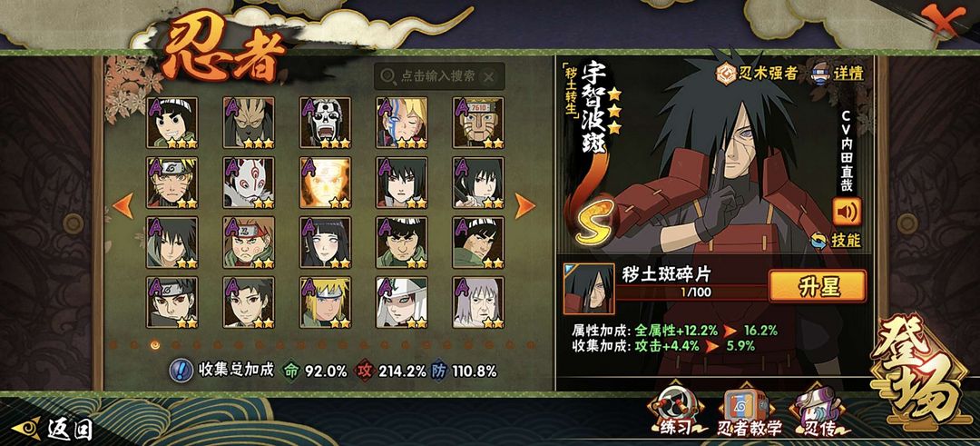Screen dimensions: 980x446
Task: Open 忍者教学 tutorial icon
Action: (x=748, y=411)
